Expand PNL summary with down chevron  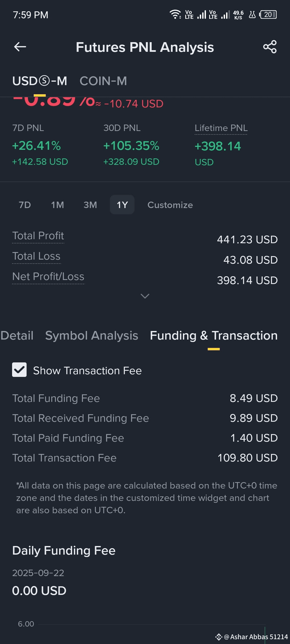(145, 296)
